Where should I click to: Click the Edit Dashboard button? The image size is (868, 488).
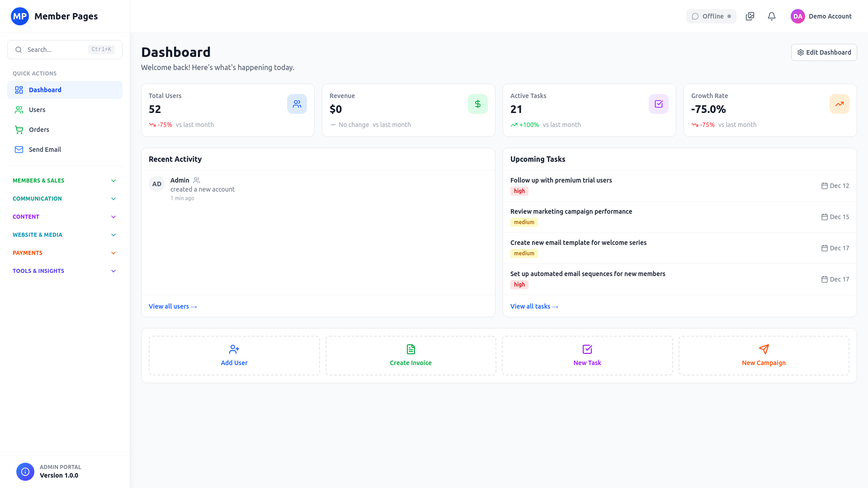(x=824, y=52)
